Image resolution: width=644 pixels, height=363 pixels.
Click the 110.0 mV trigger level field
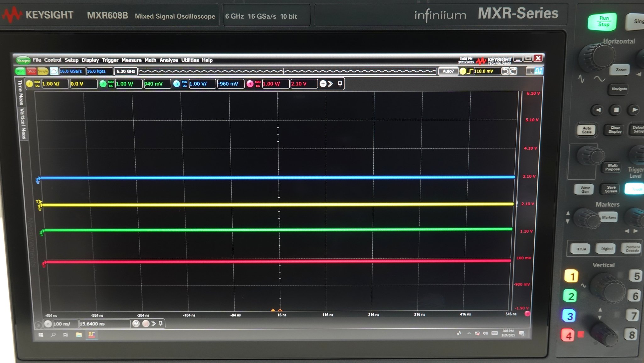(487, 71)
